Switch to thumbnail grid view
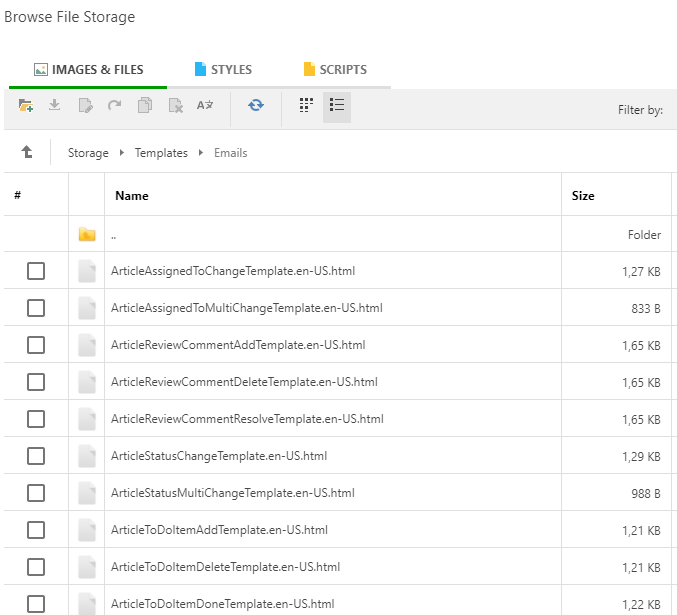 [306, 105]
